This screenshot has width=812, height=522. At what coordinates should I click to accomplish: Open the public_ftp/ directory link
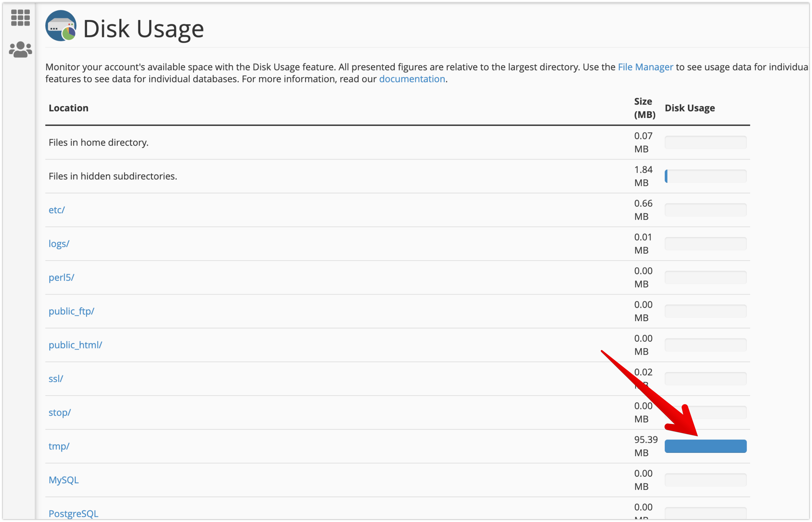coord(71,311)
